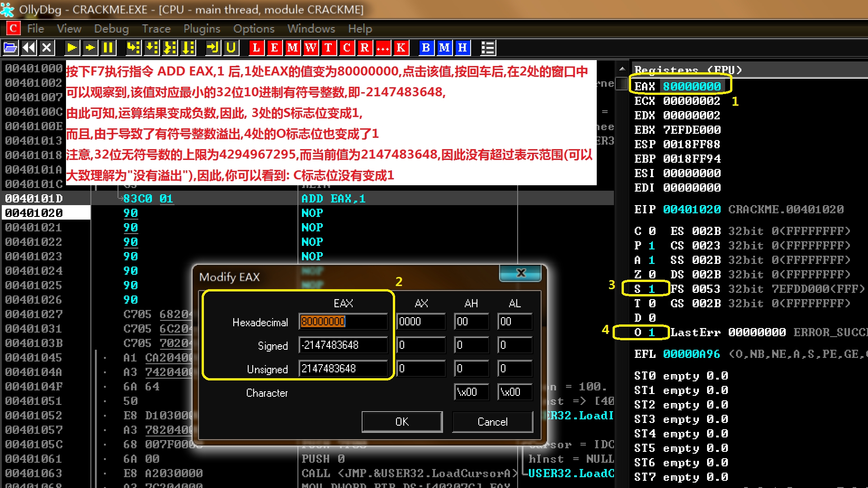The image size is (868, 488).
Task: Close the Modify EAX dialog
Action: (x=520, y=273)
